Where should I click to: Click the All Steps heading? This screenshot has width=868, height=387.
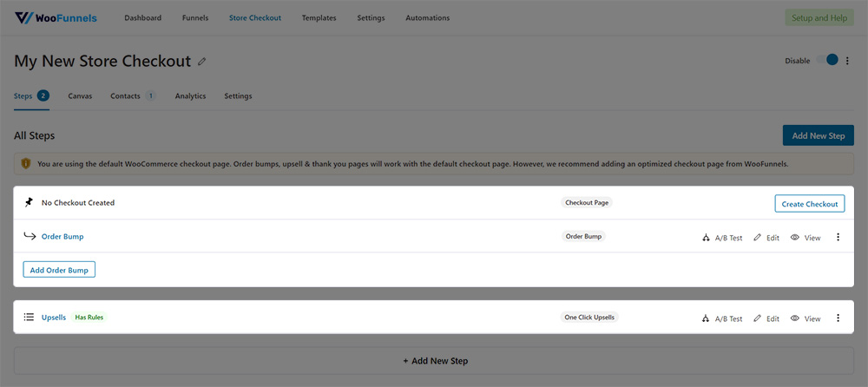click(35, 135)
